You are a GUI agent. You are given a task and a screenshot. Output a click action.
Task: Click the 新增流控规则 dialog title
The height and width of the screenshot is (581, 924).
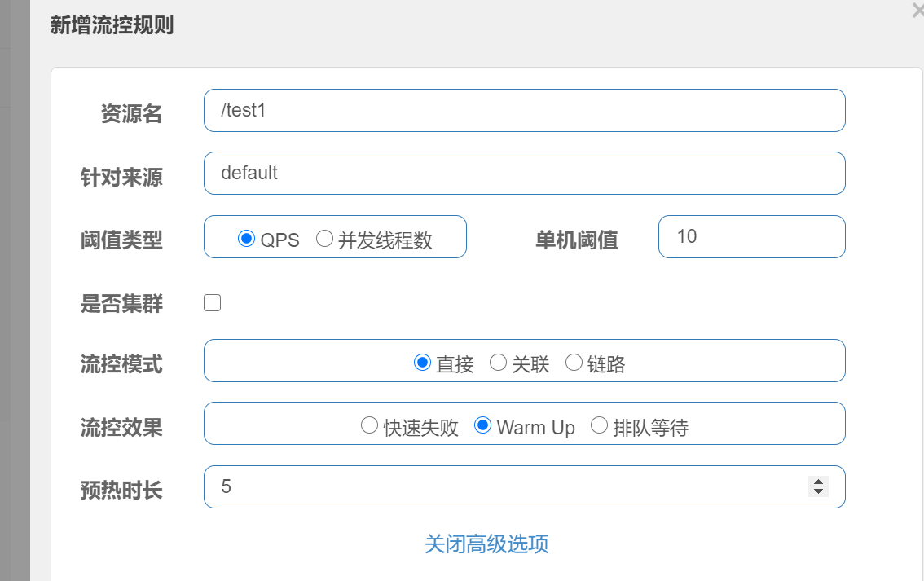[x=112, y=26]
